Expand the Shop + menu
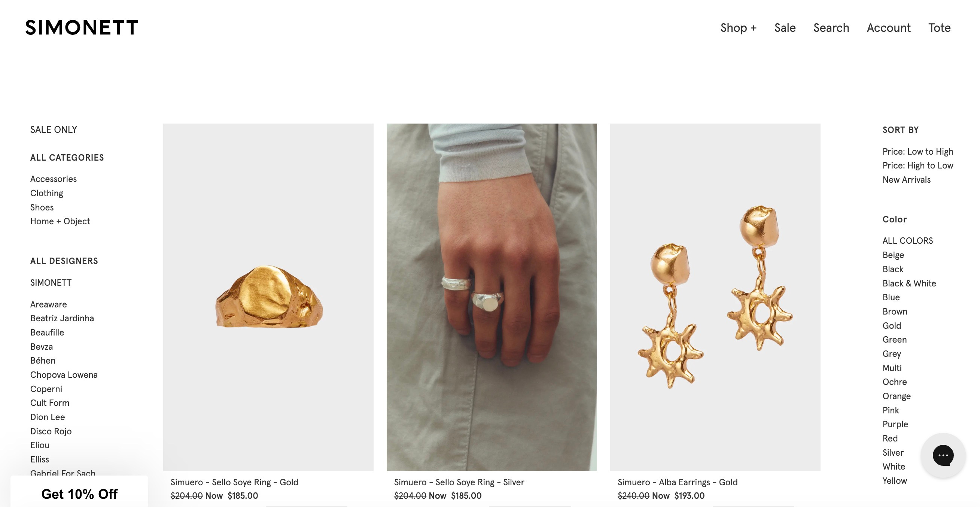The height and width of the screenshot is (507, 980). point(738,28)
